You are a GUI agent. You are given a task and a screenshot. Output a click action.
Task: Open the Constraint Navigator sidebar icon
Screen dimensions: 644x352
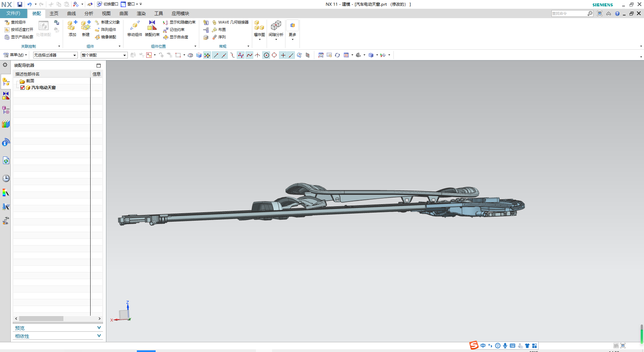[x=6, y=96]
